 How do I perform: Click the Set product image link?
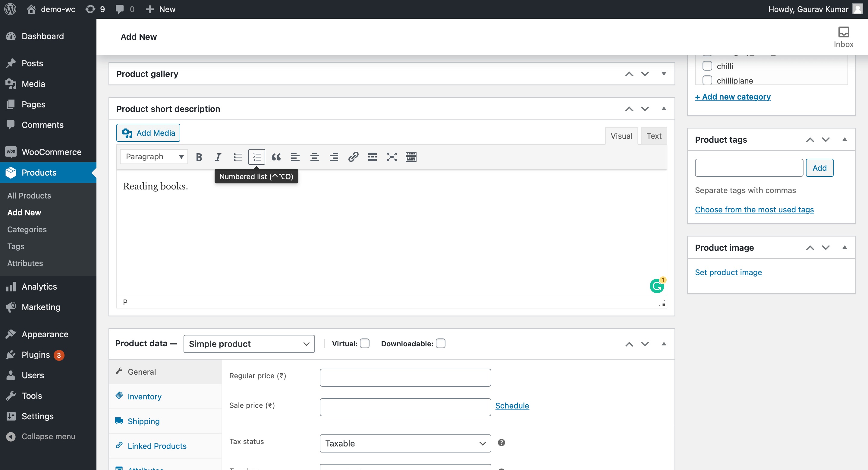tap(728, 272)
